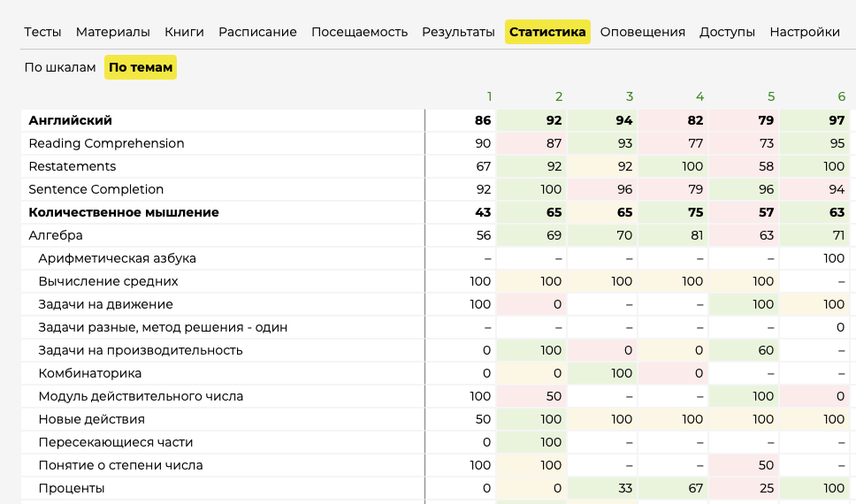Go to the Книги tab
Viewport: 856px width, 504px height.
click(184, 32)
